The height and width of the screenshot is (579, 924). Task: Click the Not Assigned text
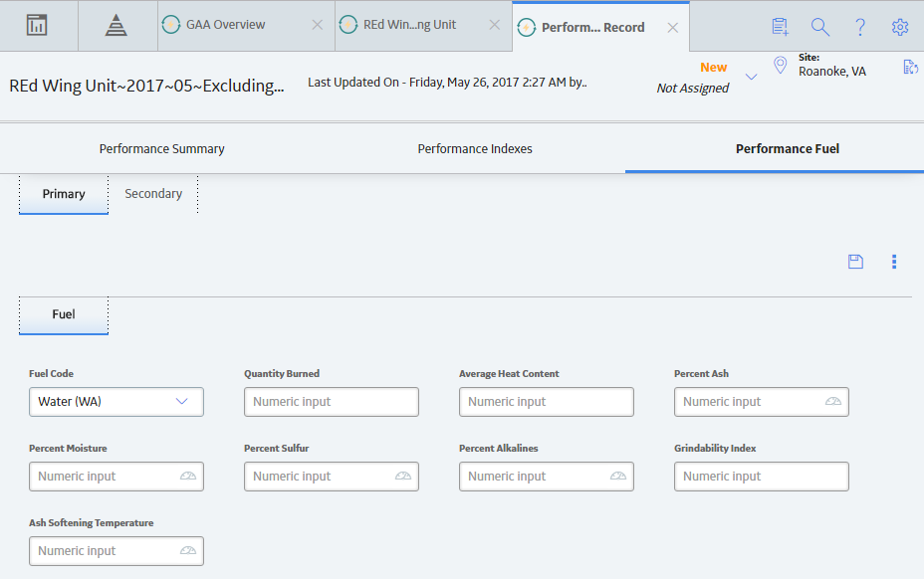point(692,88)
